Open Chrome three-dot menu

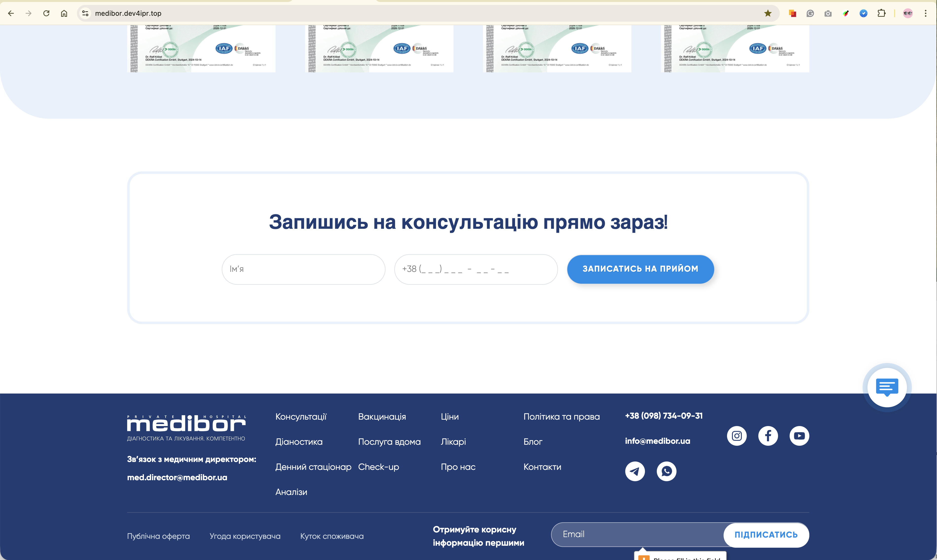point(925,14)
